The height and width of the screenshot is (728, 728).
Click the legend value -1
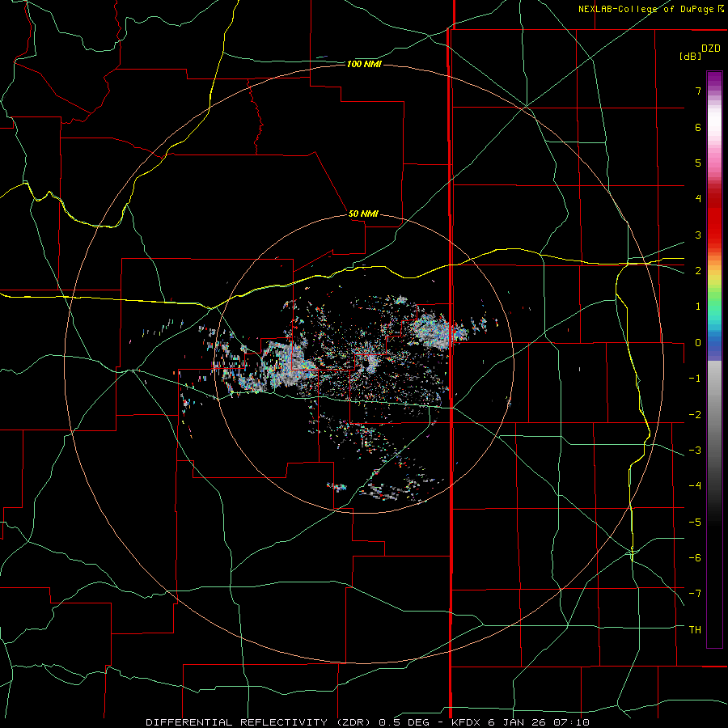point(695,379)
